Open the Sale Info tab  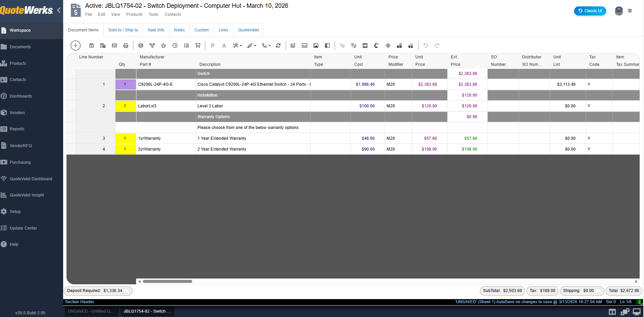tap(156, 30)
